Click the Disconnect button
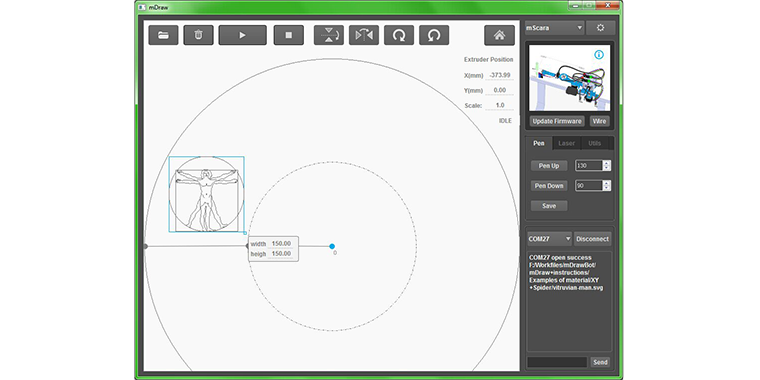Viewport: 760px width, 380px height. point(592,239)
